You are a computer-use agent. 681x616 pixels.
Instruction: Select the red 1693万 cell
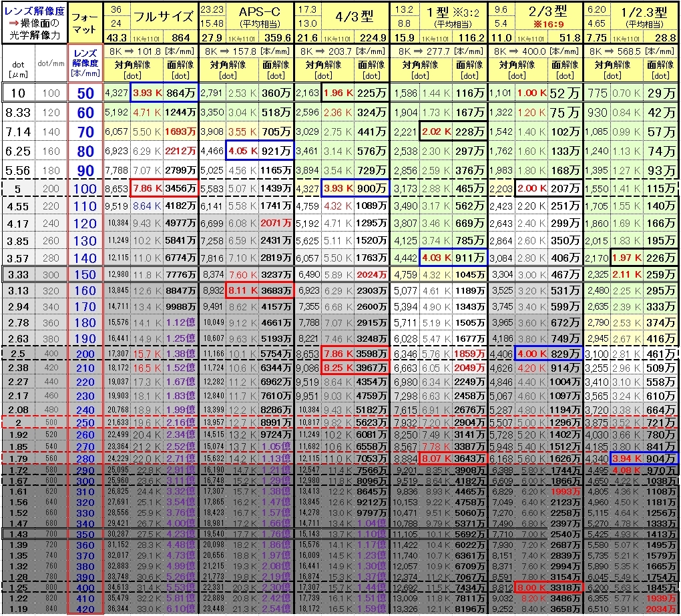(x=181, y=131)
